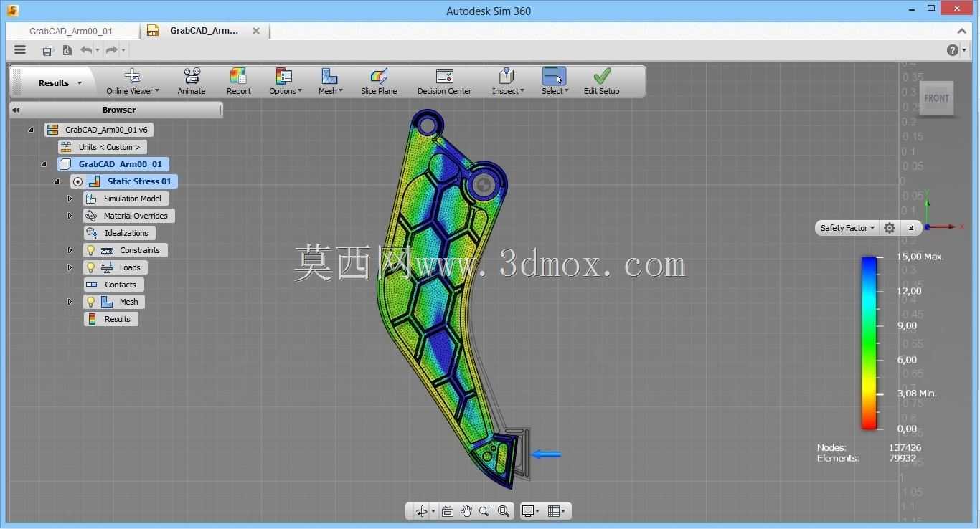Expand the Constraints node

(70, 250)
